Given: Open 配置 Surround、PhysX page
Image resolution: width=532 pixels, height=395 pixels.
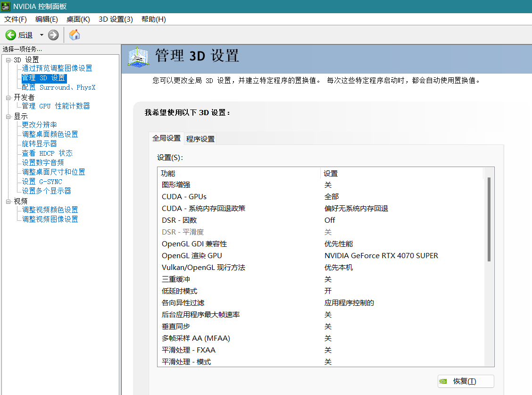Looking at the screenshot, I should [58, 88].
